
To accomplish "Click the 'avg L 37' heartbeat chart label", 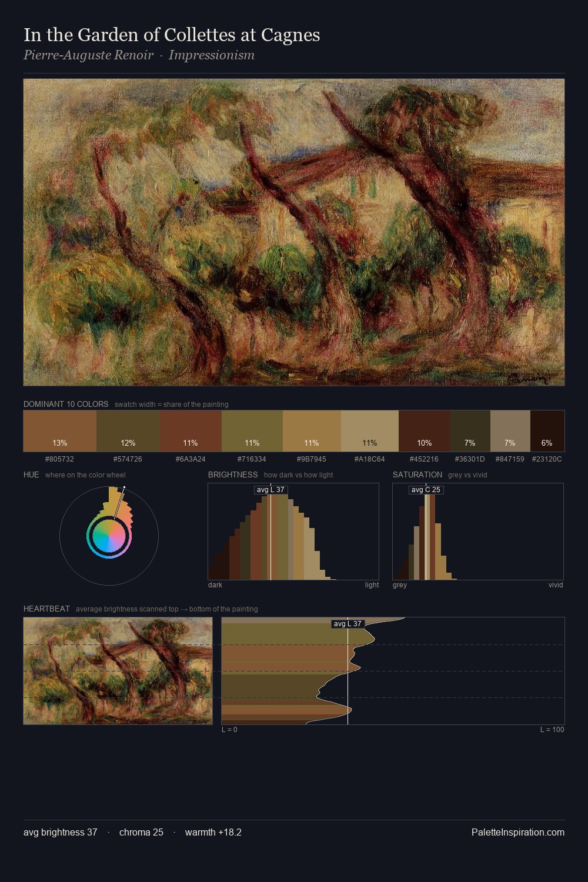I will point(348,624).
